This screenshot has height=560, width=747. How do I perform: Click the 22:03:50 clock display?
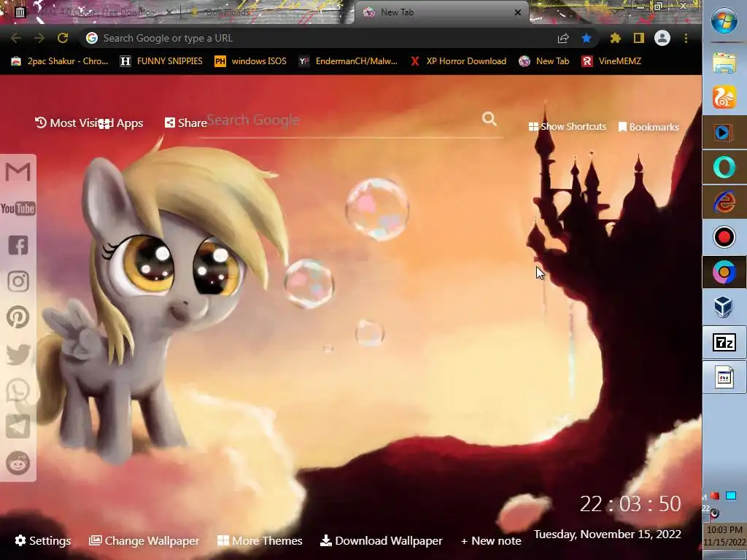coord(630,504)
